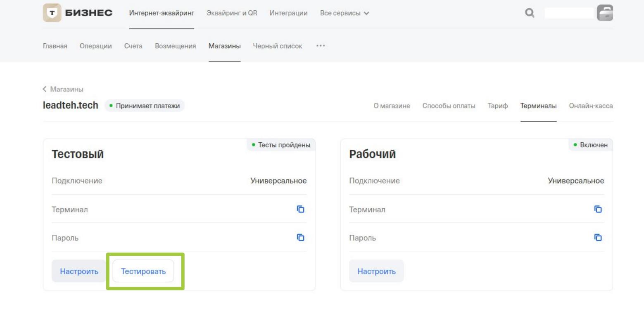Click Настроить in the Тестовый card
Screen dimensions: 644x311
[79, 271]
